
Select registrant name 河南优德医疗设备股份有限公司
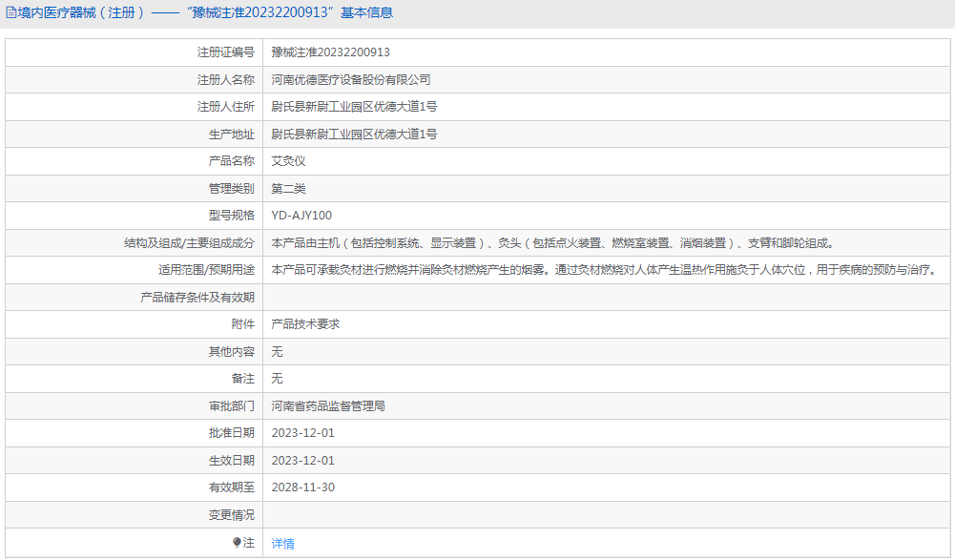(x=351, y=80)
